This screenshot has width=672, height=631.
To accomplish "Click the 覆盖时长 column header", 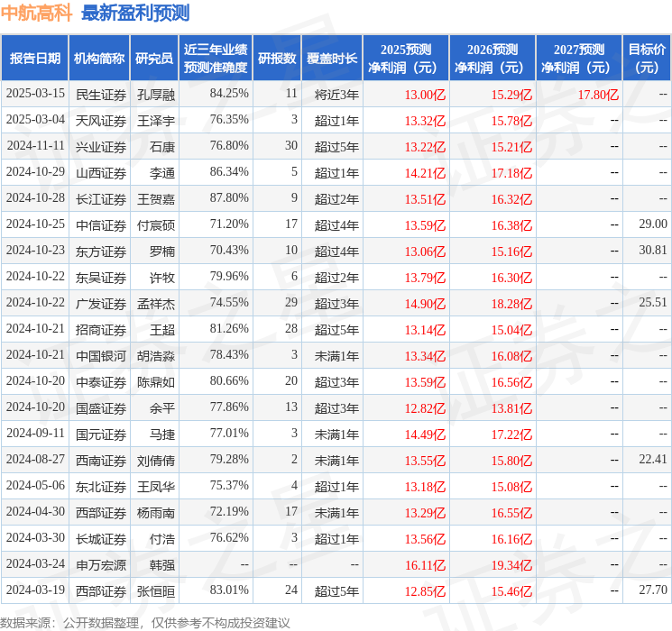I will 332,59.
